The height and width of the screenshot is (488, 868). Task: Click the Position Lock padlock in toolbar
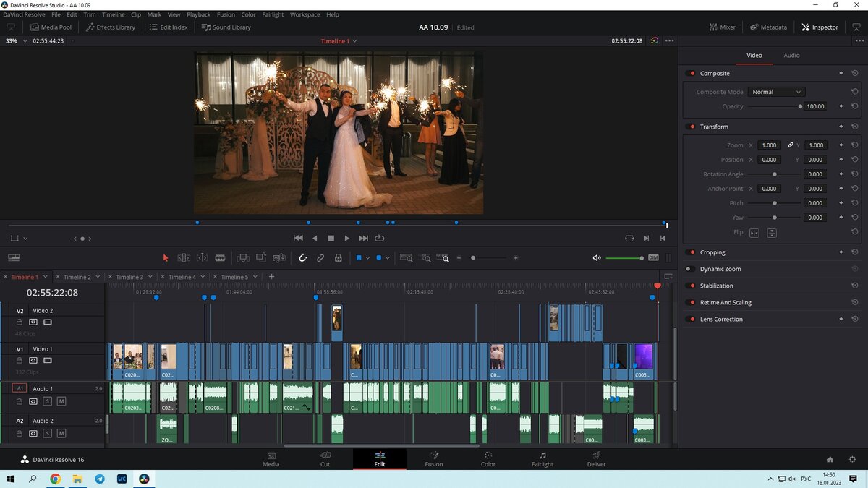[x=338, y=258]
